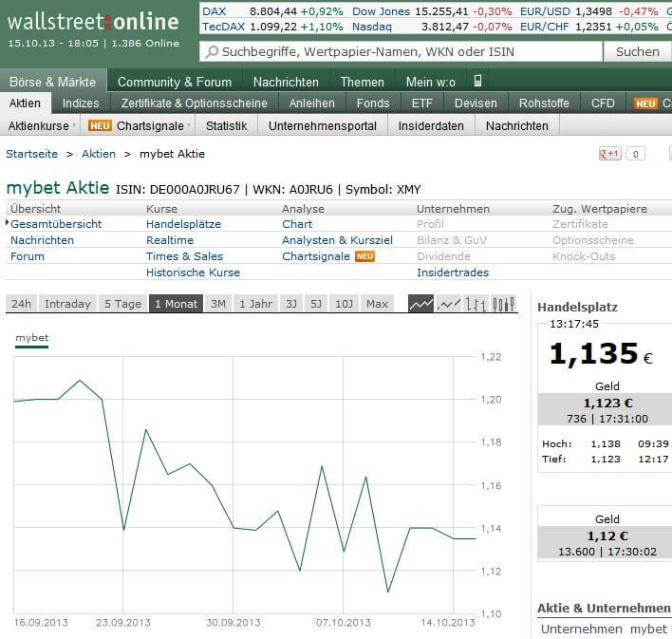The image size is (672, 639).
Task: Click the Google +1 counter showing 0
Action: pyautogui.click(x=635, y=154)
